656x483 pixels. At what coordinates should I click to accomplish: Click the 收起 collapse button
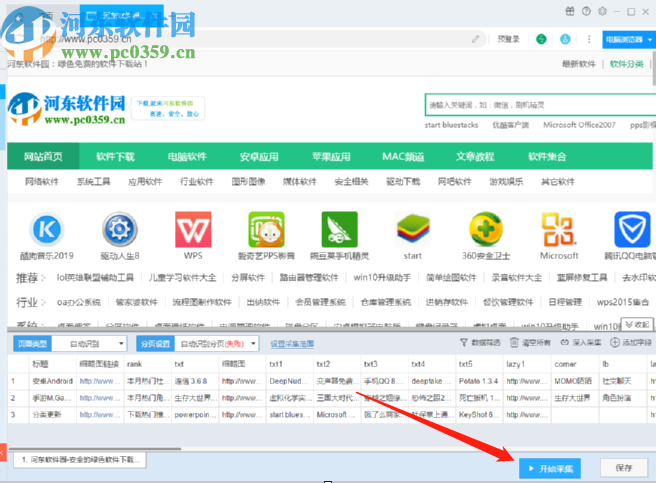[x=638, y=324]
